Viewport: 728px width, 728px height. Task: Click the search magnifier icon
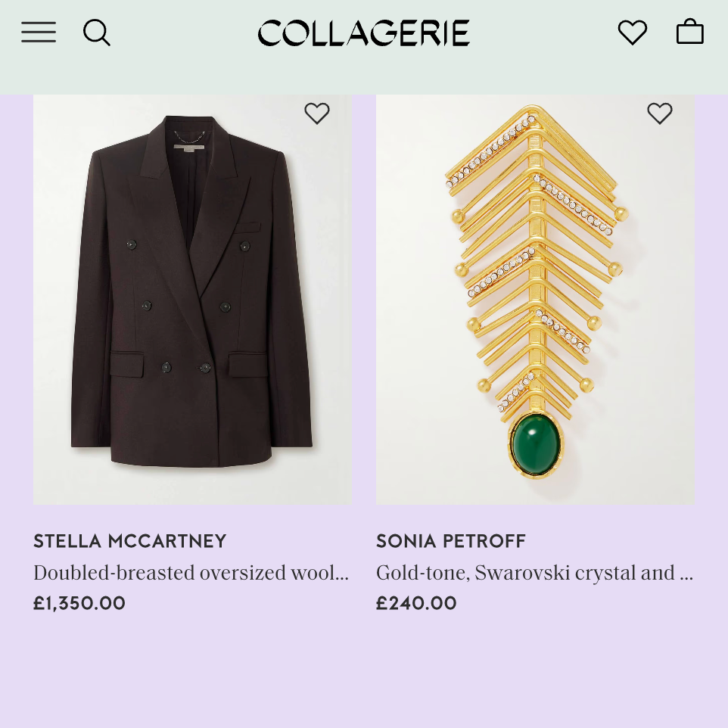point(97,33)
